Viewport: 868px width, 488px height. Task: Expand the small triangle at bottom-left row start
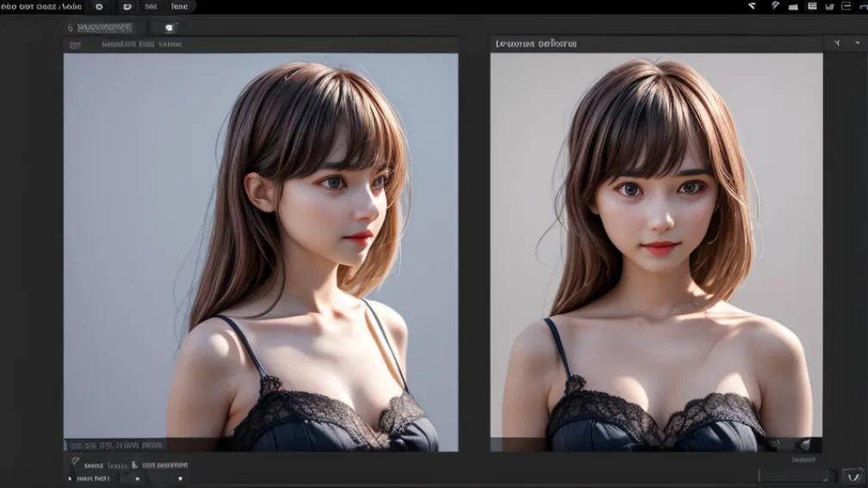click(70, 479)
